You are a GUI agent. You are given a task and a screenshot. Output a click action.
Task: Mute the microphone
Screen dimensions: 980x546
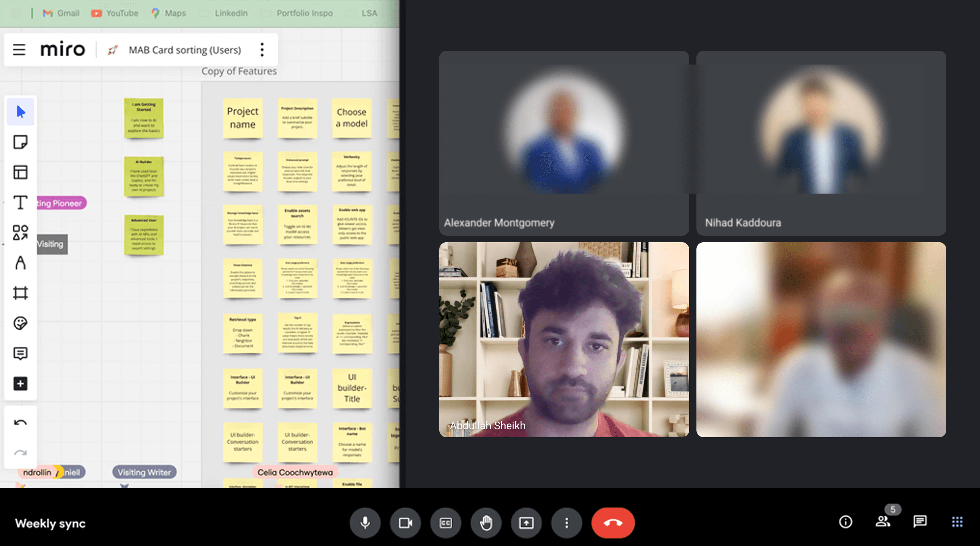tap(365, 522)
